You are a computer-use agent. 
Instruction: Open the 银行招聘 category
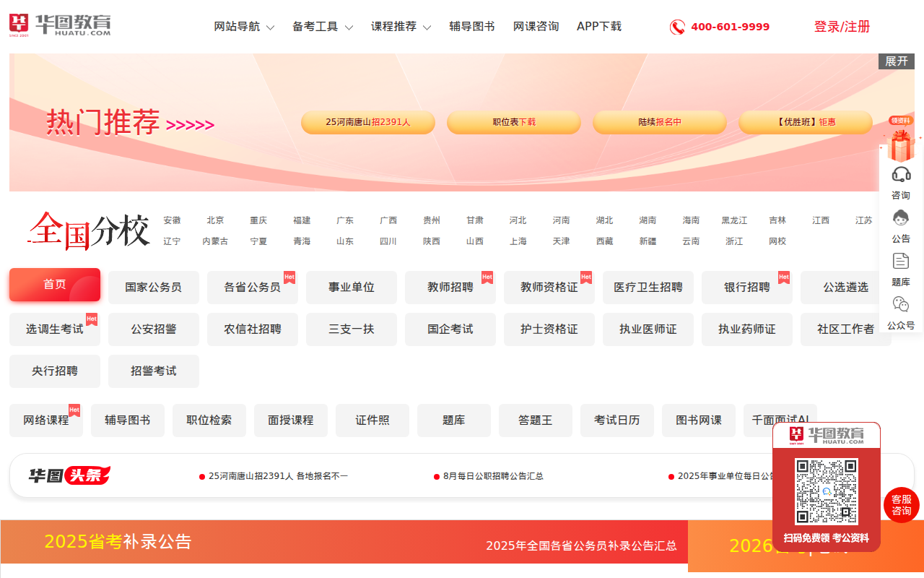747,288
